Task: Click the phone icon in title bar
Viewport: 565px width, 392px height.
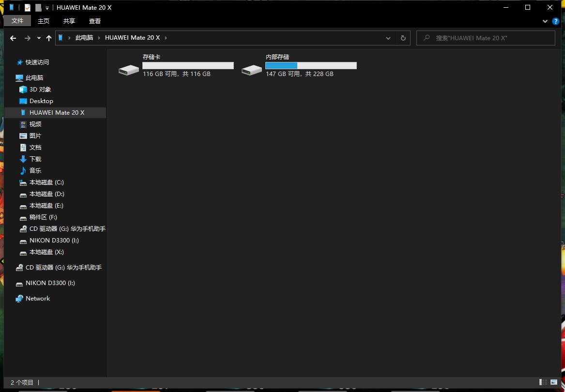Action: (12, 7)
